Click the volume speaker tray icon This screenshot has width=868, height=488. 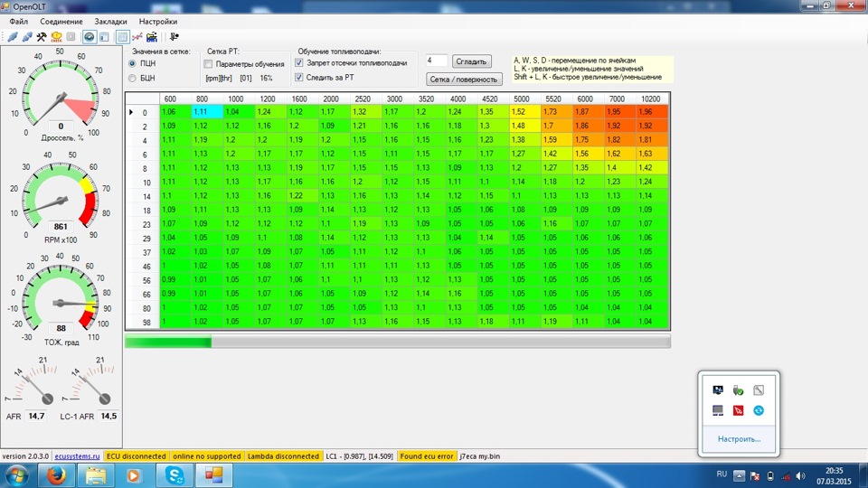(x=801, y=476)
